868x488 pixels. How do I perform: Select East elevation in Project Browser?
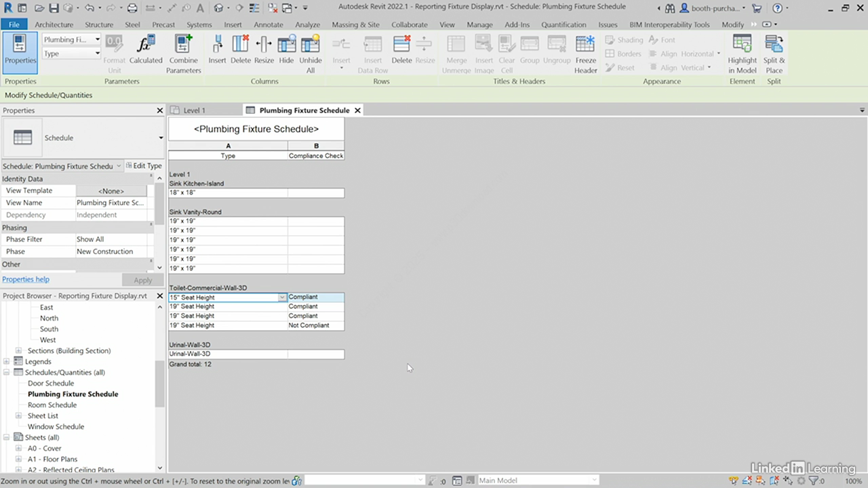(x=46, y=307)
